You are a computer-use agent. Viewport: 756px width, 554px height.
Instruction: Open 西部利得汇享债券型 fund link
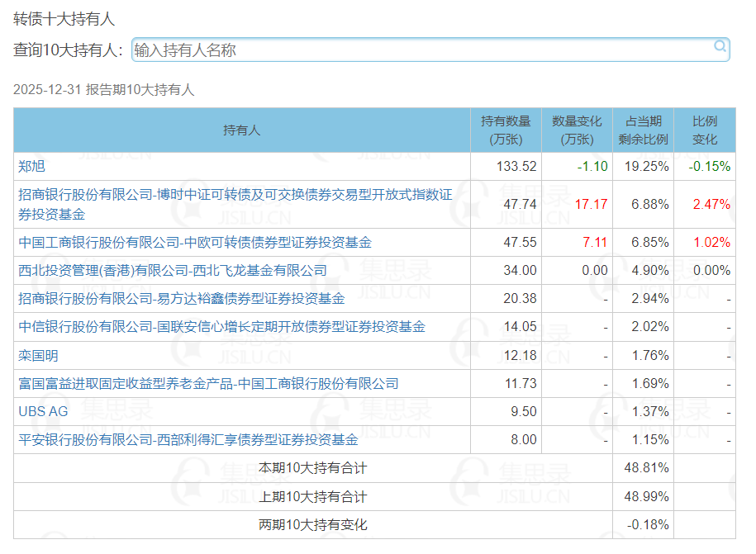188,439
